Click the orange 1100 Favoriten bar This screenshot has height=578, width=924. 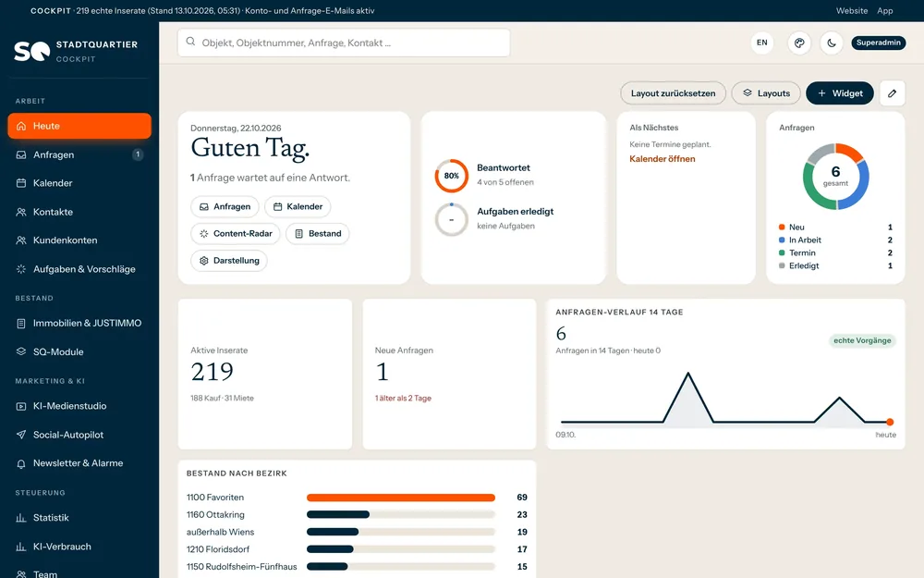(x=401, y=498)
